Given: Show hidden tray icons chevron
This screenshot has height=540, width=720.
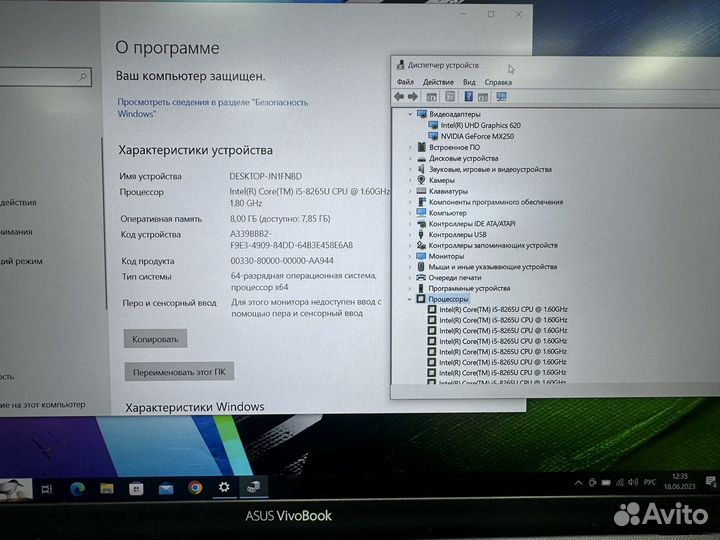Looking at the screenshot, I should click(579, 483).
